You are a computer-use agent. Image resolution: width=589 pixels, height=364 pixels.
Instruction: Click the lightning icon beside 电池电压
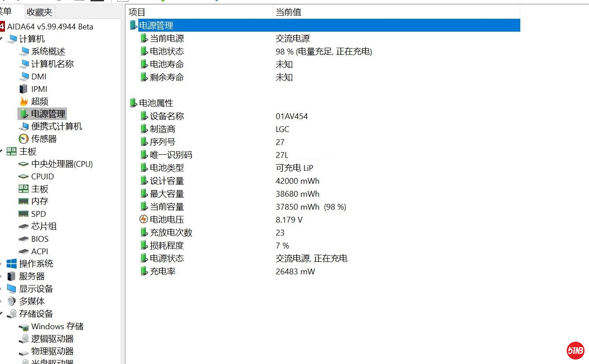click(143, 219)
